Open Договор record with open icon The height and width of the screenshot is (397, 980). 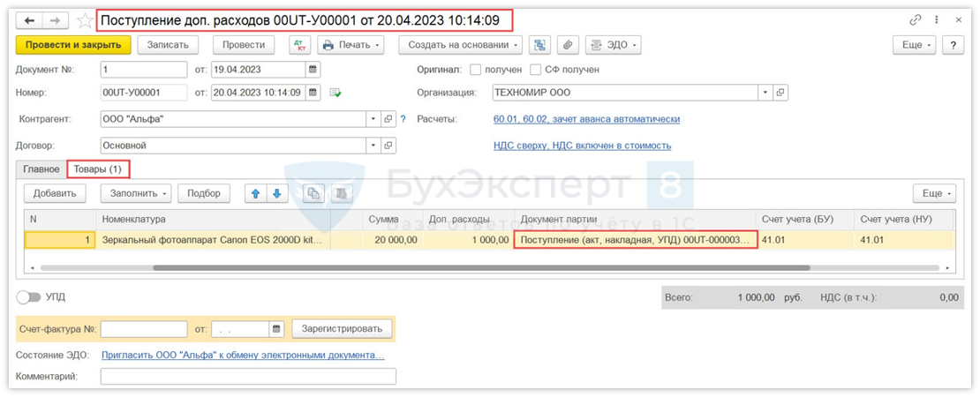coord(388,146)
